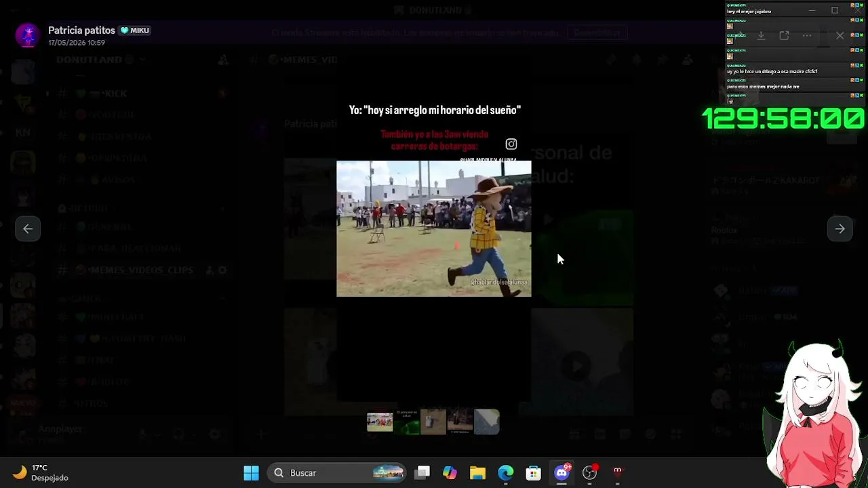Select the gray and white last thumbnail

tap(487, 422)
